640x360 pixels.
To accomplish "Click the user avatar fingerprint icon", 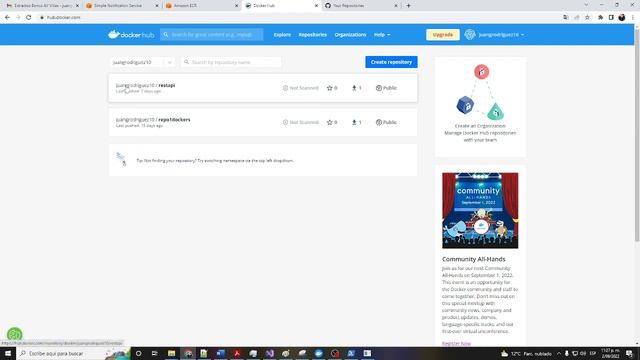I will point(470,35).
